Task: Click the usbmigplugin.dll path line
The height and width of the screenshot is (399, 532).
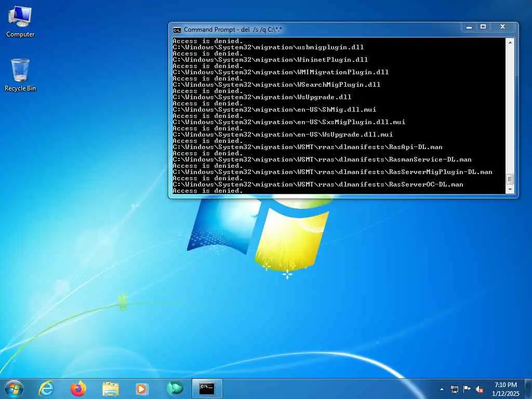Action: 268,47
